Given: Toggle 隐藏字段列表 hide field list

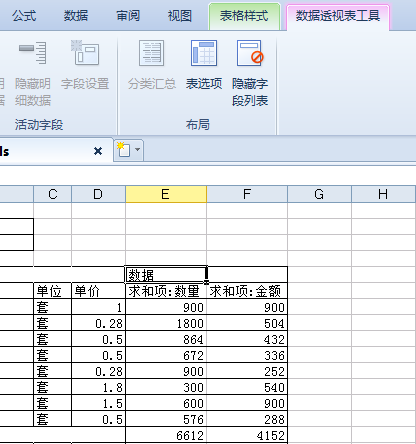Looking at the screenshot, I should coord(250,53).
